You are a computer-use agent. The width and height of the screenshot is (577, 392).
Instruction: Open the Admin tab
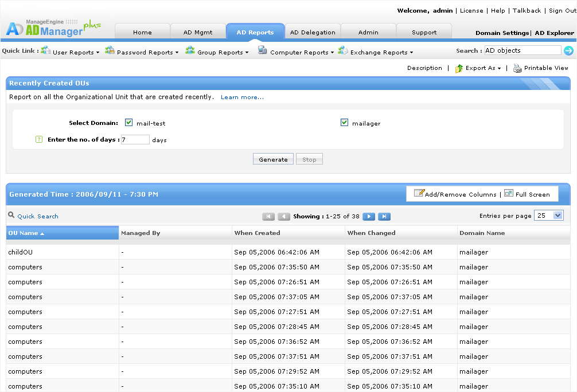[x=368, y=32]
